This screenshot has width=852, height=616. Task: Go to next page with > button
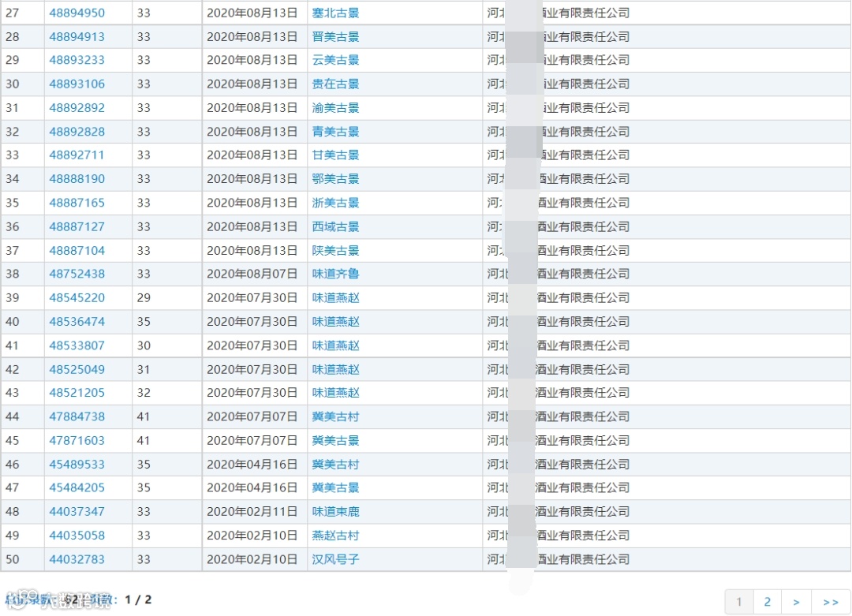coord(796,602)
